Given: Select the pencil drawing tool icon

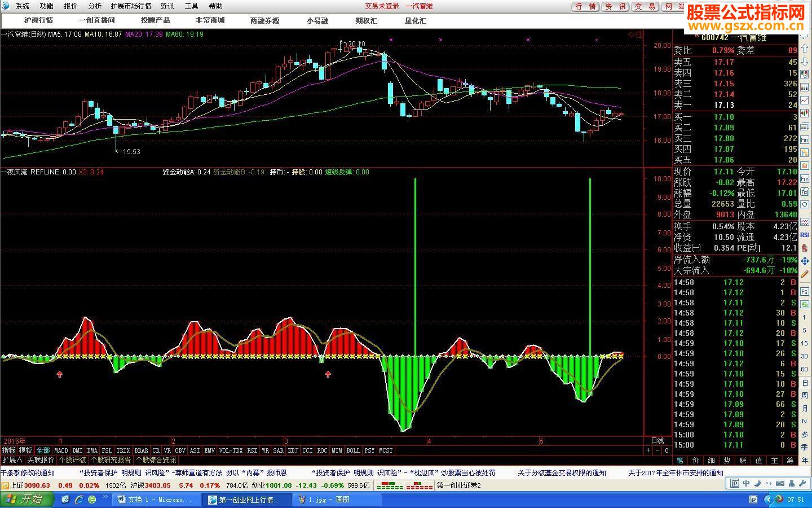Looking at the screenshot, I should click(805, 274).
